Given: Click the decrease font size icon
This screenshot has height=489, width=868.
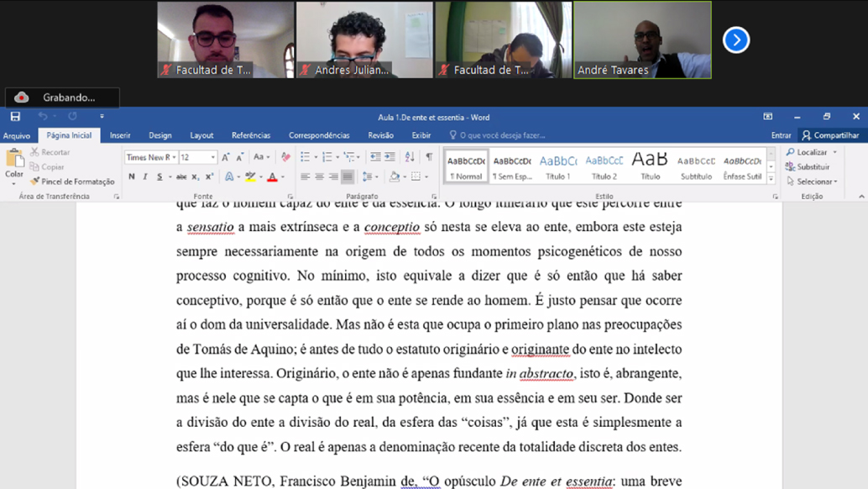Looking at the screenshot, I should click(x=240, y=157).
